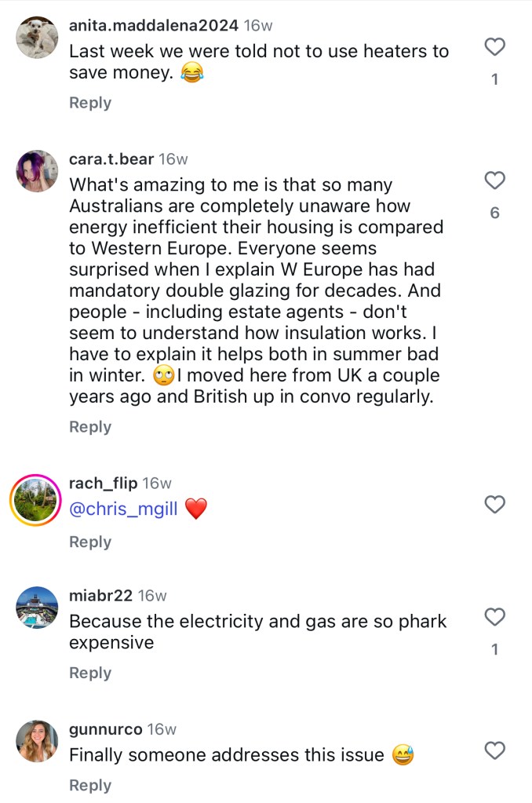
Task: Like miabr22's comment about electricity prices
Action: tap(494, 618)
